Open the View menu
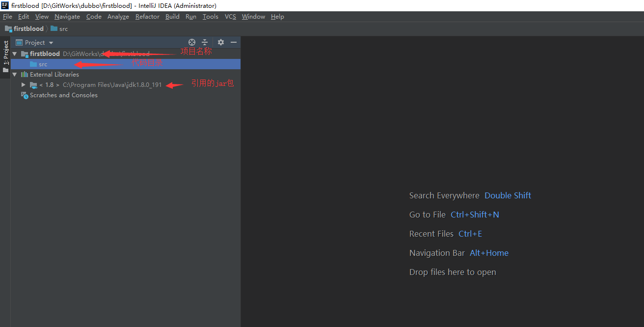This screenshot has height=327, width=644. tap(42, 16)
